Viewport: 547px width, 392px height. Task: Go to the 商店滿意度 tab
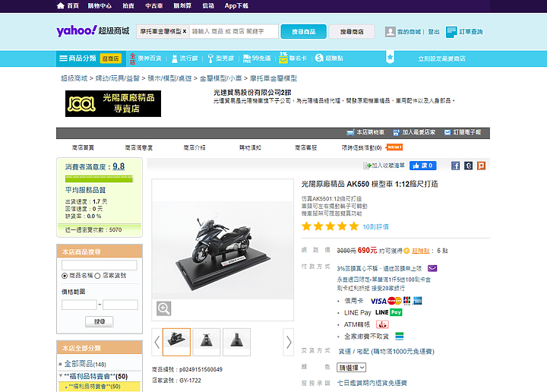pos(139,148)
